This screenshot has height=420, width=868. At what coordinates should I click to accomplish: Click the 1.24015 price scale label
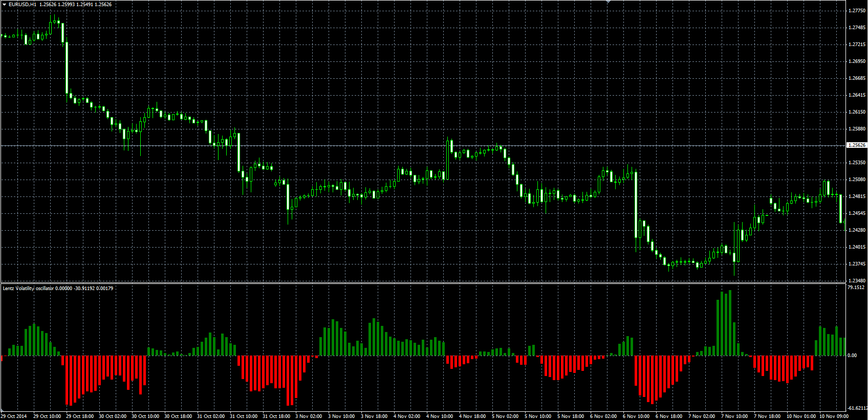(x=857, y=247)
